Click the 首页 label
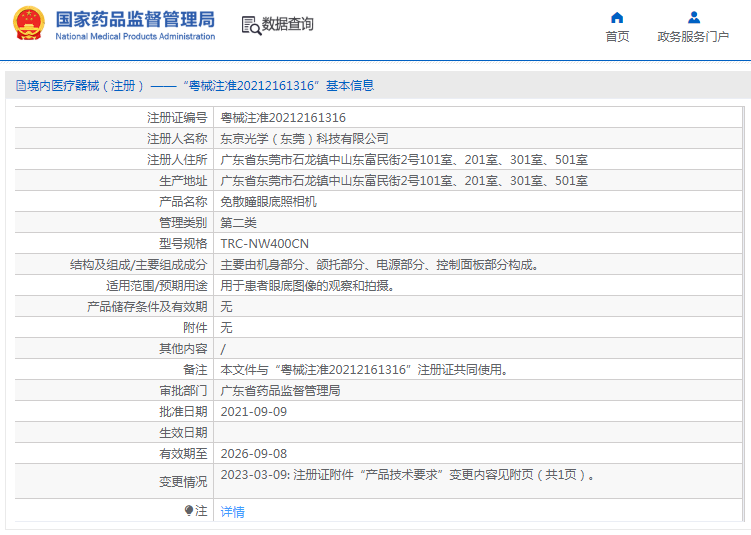 click(x=617, y=36)
